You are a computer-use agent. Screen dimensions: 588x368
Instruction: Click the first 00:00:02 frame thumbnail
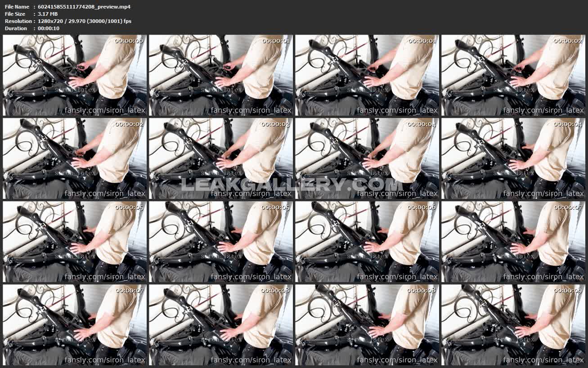pyautogui.click(x=513, y=76)
